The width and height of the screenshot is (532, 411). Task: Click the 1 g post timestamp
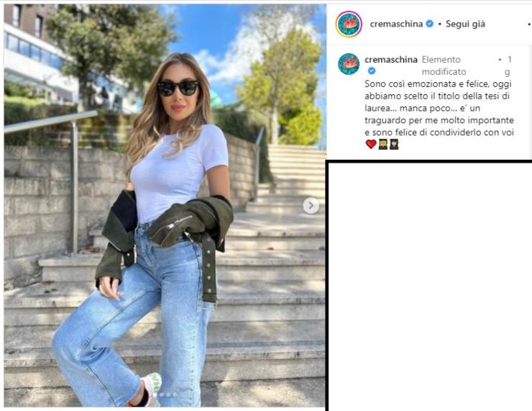click(508, 66)
